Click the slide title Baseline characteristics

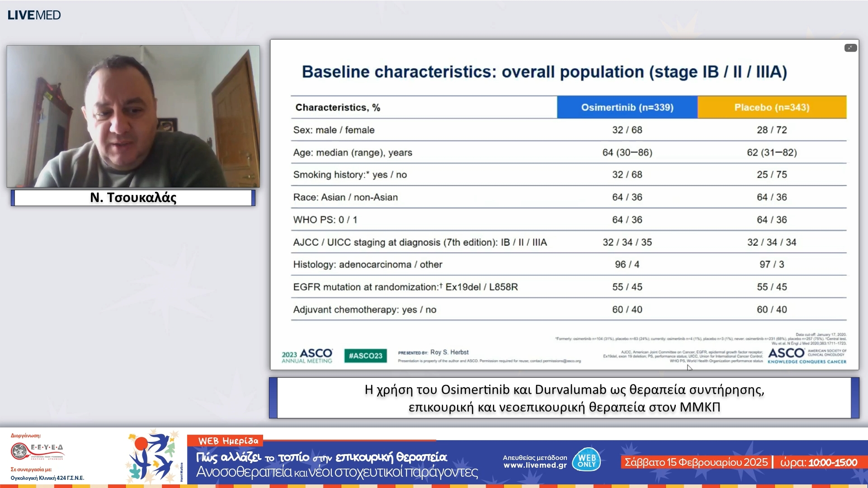[x=544, y=72]
